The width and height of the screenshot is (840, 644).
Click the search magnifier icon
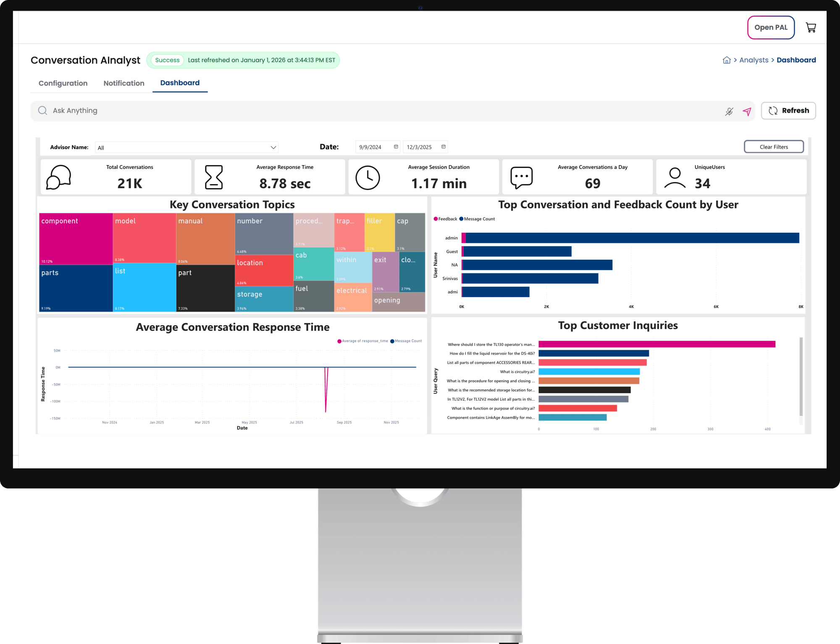tap(42, 110)
